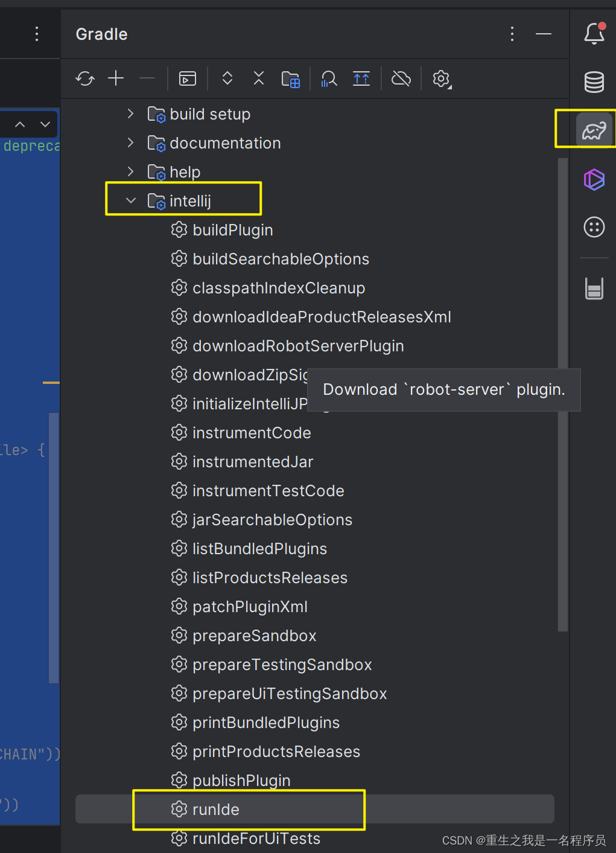
Task: Click the Analyze Dependencies icon
Action: point(329,78)
